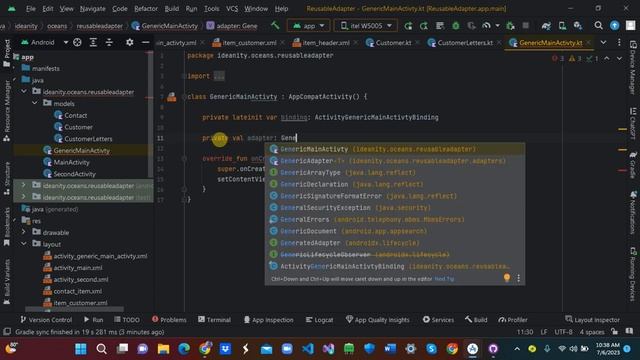640x360 pixels.
Task: Select GenericAdapter completion suggestion
Action: pos(395,161)
